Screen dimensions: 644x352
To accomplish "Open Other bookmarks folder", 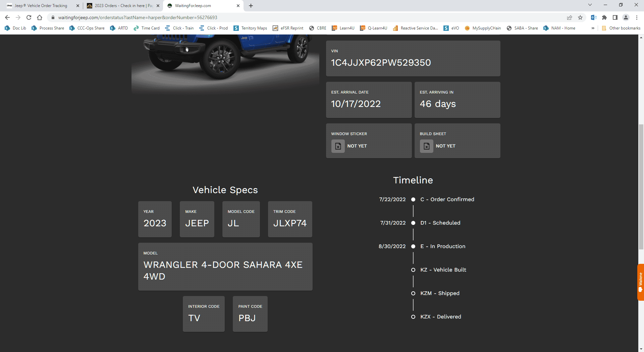I will pos(621,28).
